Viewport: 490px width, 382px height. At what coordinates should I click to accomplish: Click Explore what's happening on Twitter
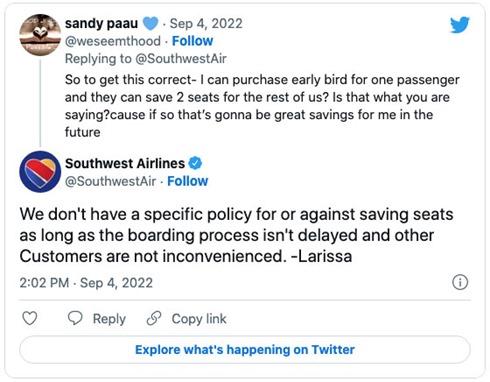point(245,350)
